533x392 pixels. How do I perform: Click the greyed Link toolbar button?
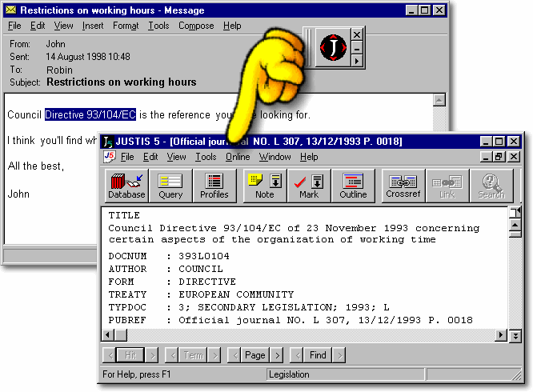[x=447, y=186]
